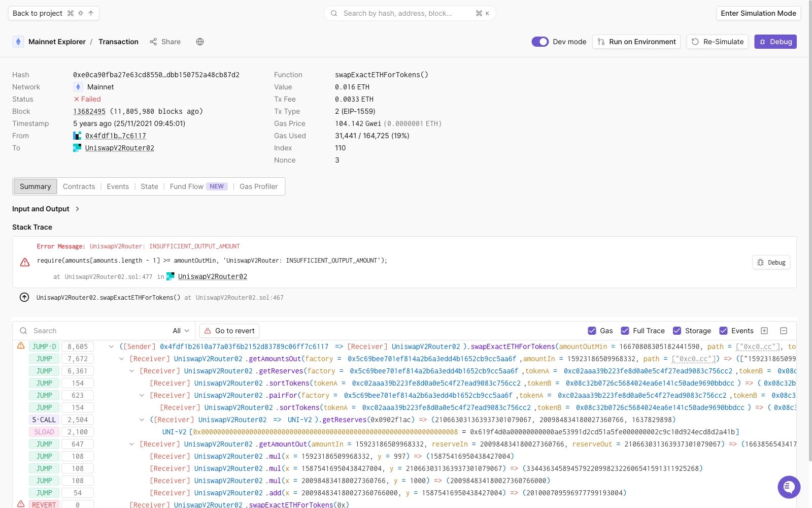The height and width of the screenshot is (508, 812).
Task: Click the S·CALL opcode badge
Action: click(x=44, y=420)
